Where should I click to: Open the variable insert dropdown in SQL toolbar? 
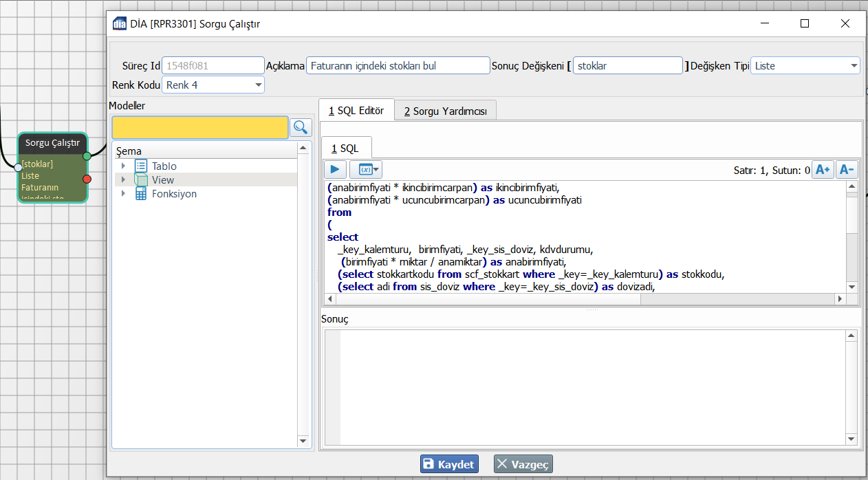click(366, 169)
